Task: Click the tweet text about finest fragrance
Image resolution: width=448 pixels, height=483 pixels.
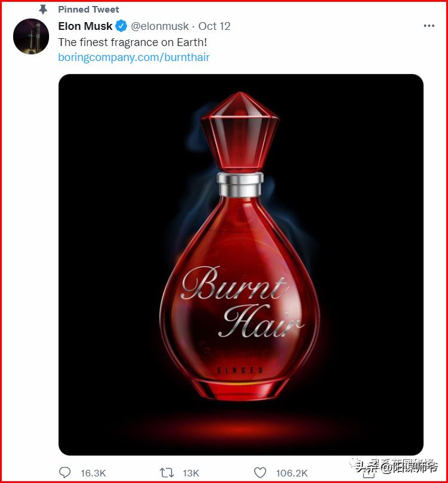Action: click(132, 42)
